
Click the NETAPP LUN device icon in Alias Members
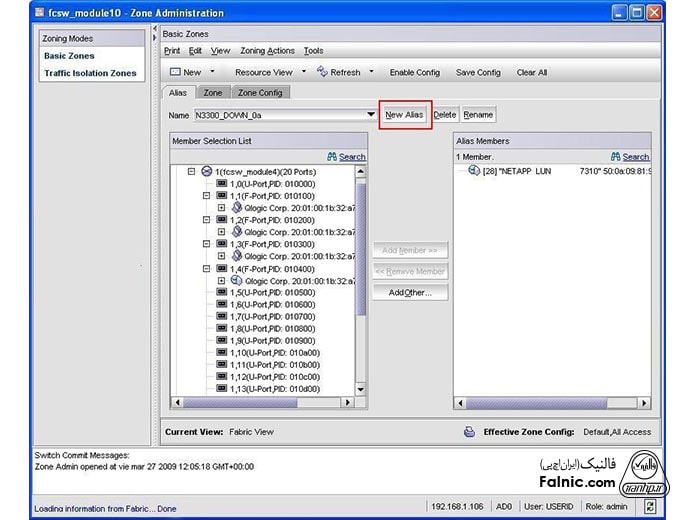pyautogui.click(x=474, y=172)
